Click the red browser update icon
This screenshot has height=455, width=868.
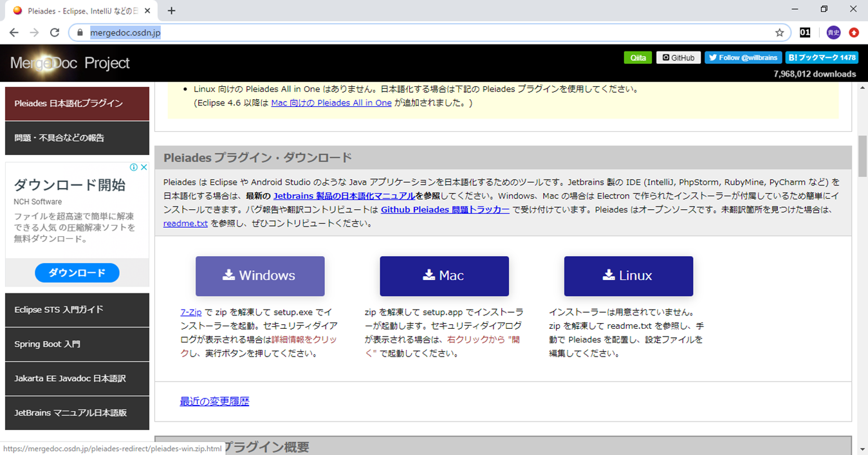(x=854, y=33)
